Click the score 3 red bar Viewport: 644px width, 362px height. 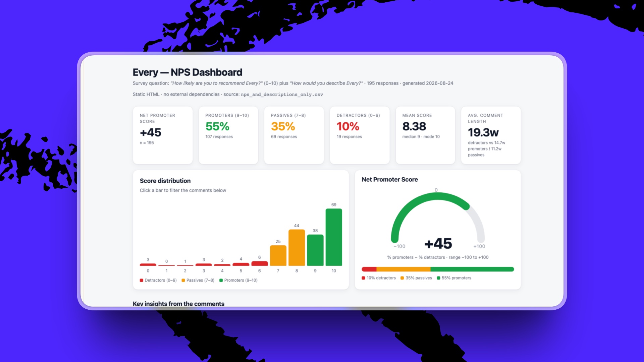[x=204, y=264]
